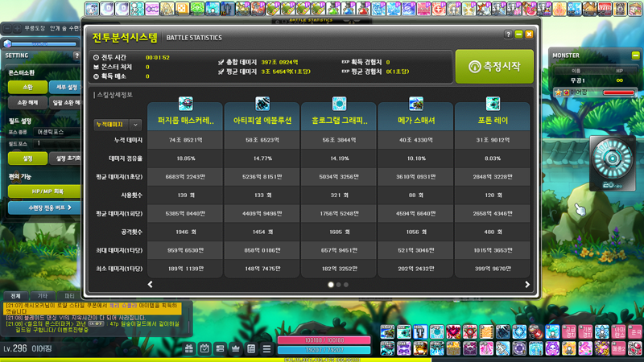Click the 포톤 레이 skill icon

(493, 104)
